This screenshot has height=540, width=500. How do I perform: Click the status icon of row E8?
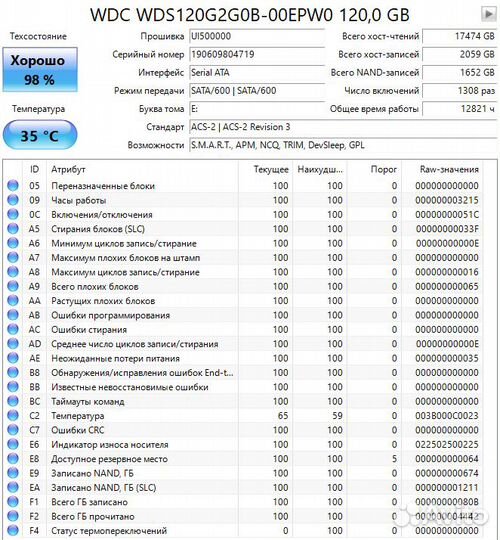(13, 458)
